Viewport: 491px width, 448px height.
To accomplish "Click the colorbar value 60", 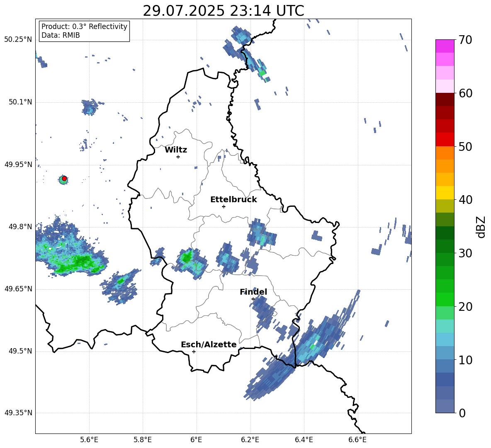I will click(465, 93).
